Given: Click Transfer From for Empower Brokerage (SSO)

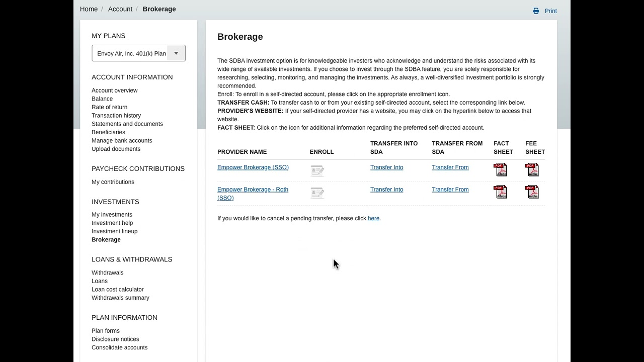Looking at the screenshot, I should click(x=450, y=167).
